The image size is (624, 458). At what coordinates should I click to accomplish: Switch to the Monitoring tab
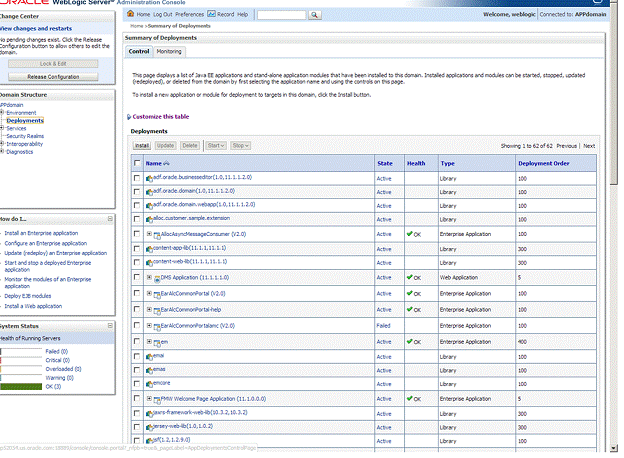click(169, 51)
